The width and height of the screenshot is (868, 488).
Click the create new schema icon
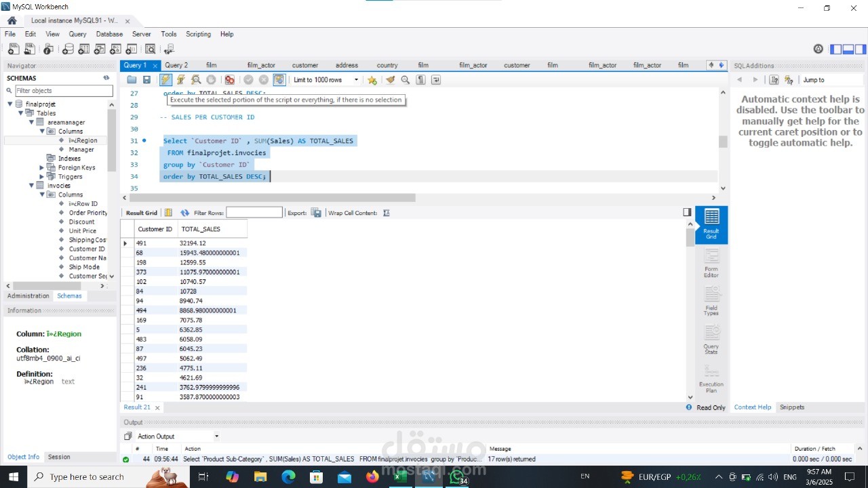(68, 49)
